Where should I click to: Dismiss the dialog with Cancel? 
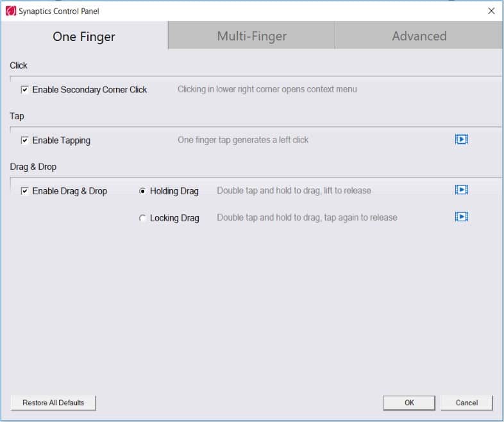point(466,403)
